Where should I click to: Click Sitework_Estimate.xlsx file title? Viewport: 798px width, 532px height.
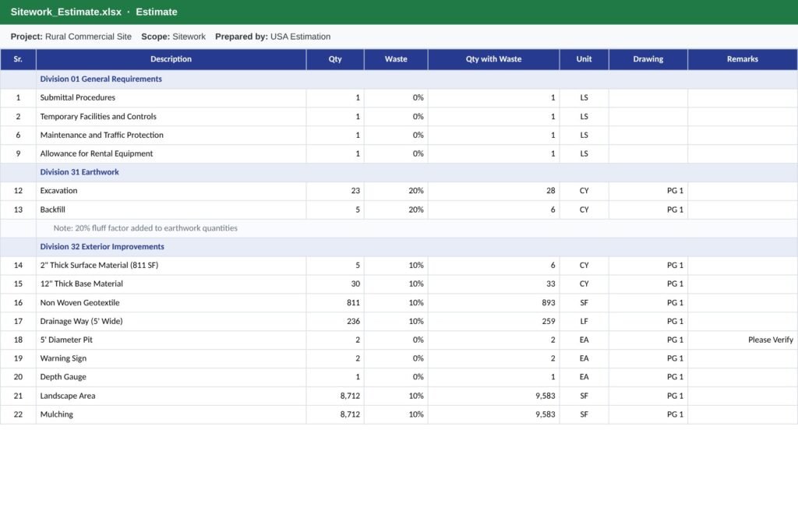[65, 12]
